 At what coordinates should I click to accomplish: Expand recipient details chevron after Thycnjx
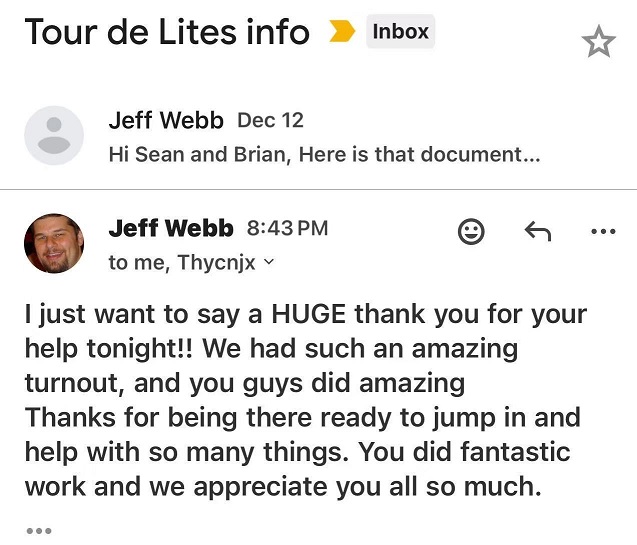(x=267, y=263)
